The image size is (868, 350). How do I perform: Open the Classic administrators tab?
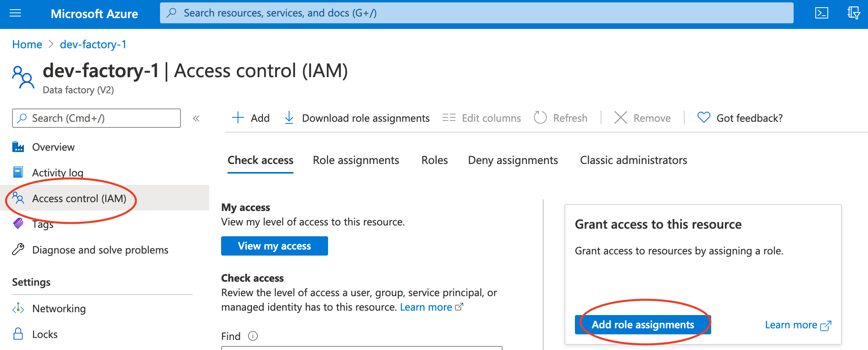[633, 160]
